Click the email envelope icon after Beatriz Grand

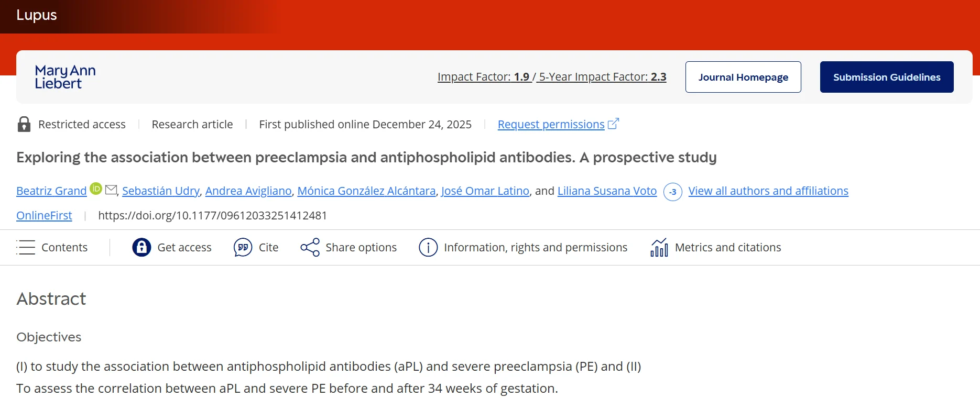click(111, 190)
